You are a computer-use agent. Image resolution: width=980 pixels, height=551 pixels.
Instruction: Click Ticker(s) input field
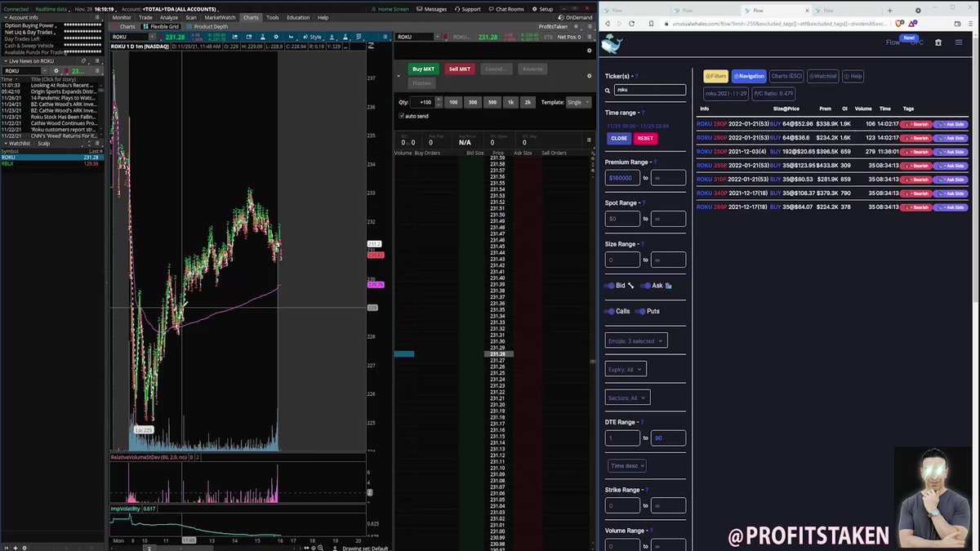(x=649, y=90)
